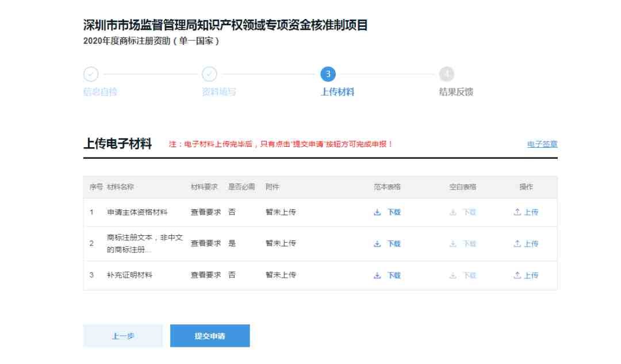621x364 pixels.
Task: Download sample form icon for 申请主体资格材料
Action: pos(377,212)
